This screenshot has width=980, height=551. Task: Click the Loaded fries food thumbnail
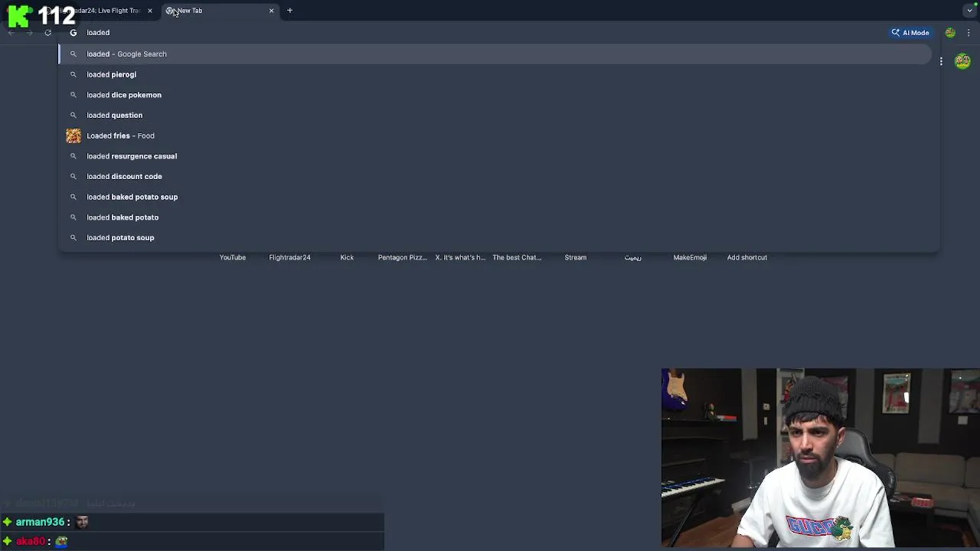click(x=73, y=135)
